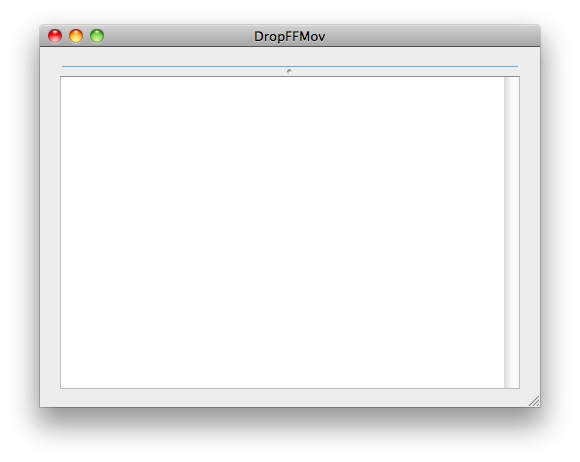This screenshot has width=580, height=462.
Task: Minimize DropFFMov with the yellow button
Action: coord(76,36)
